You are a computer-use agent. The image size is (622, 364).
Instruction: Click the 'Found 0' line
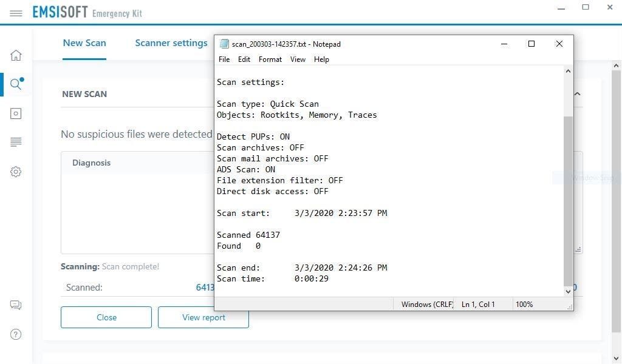click(239, 246)
